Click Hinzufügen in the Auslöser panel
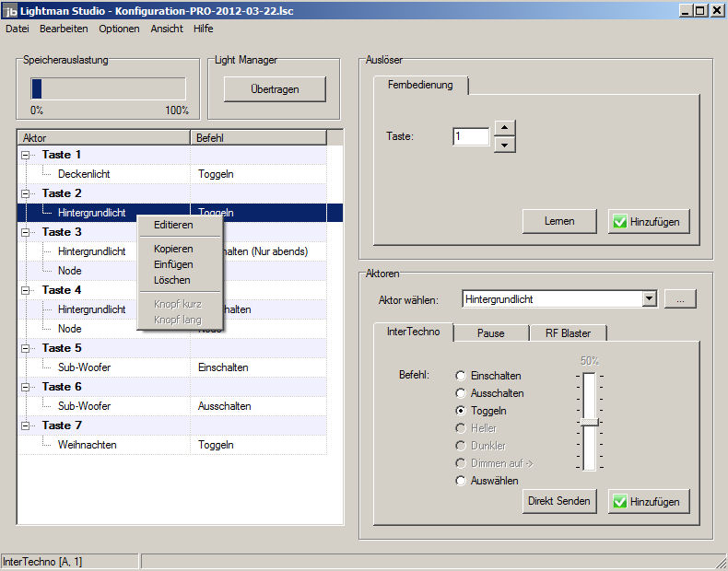This screenshot has width=728, height=571. 649,221
